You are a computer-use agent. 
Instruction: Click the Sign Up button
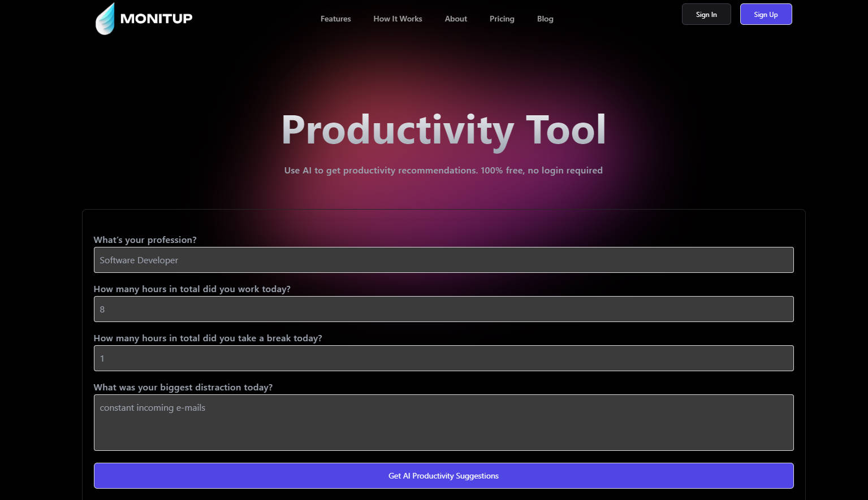(766, 14)
